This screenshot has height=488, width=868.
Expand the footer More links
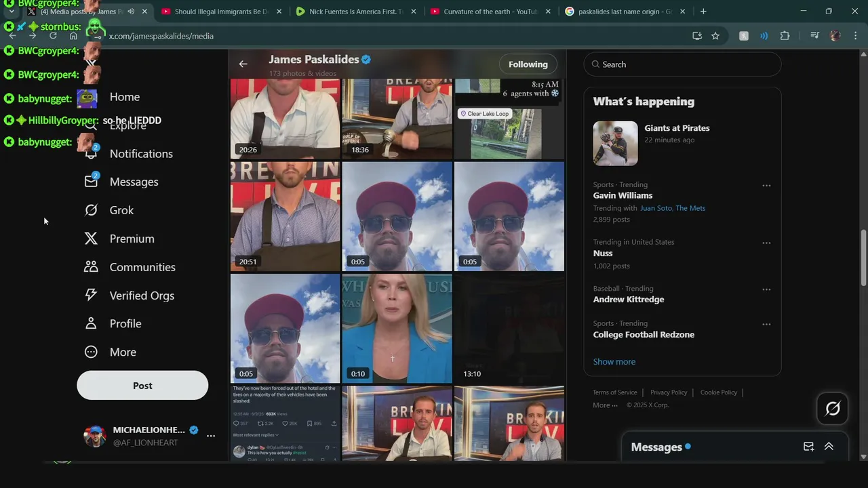[605, 405]
